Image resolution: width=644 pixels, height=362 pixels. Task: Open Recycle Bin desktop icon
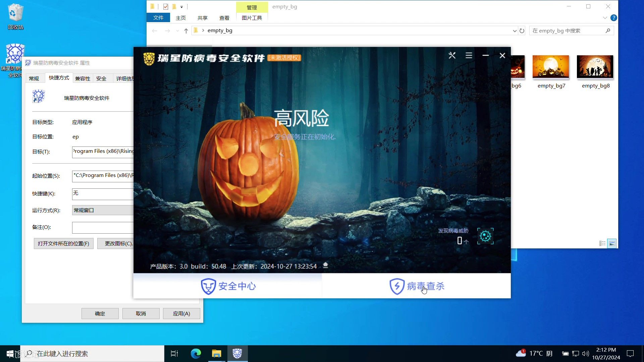(x=15, y=17)
